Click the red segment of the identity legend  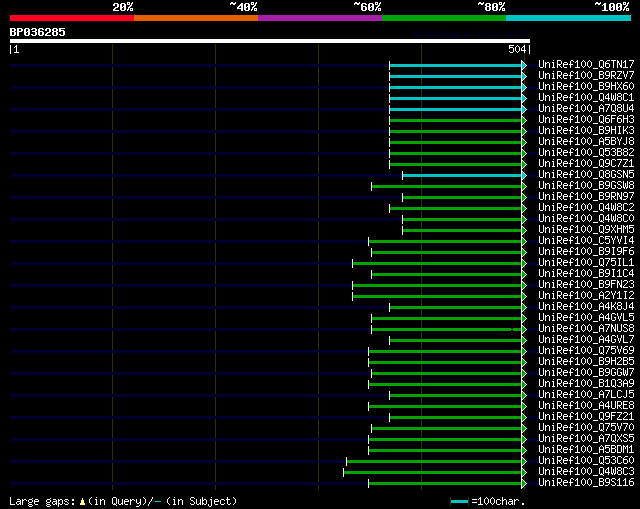pos(72,18)
